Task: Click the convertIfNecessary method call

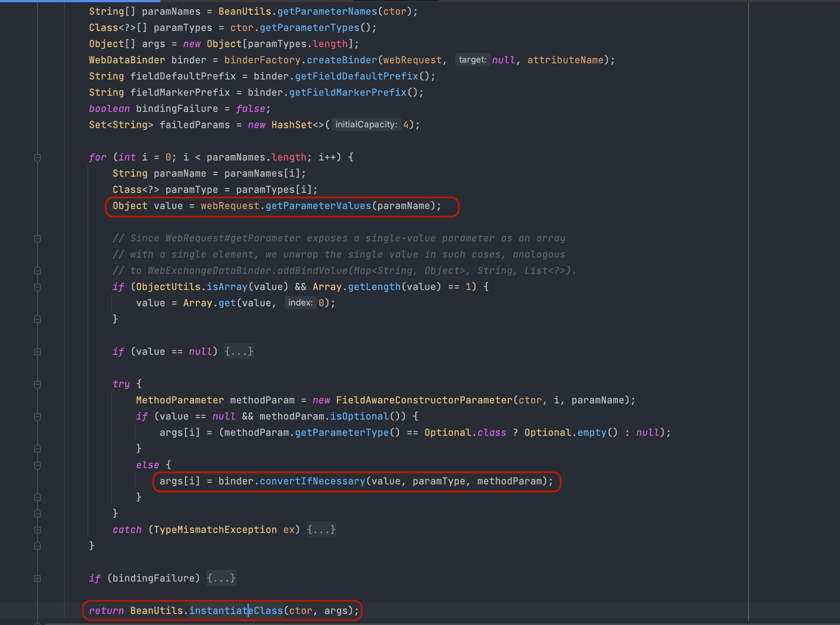Action: coord(312,481)
